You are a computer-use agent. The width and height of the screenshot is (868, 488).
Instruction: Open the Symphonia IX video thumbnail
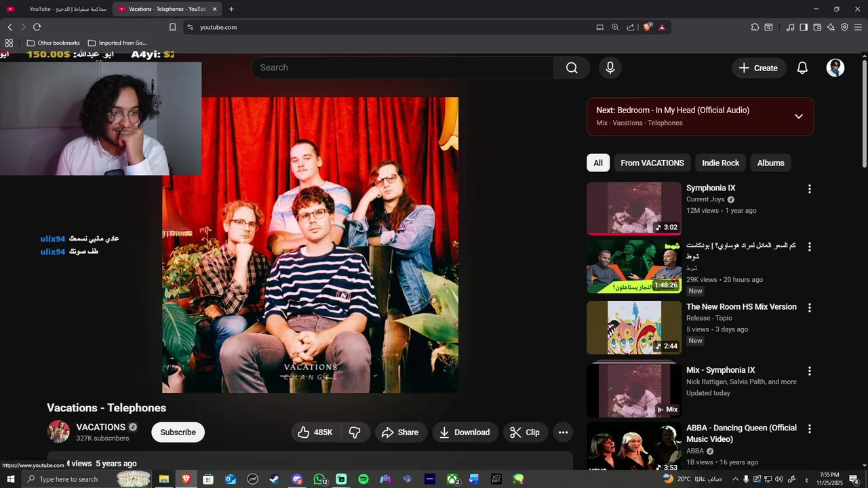[634, 208]
